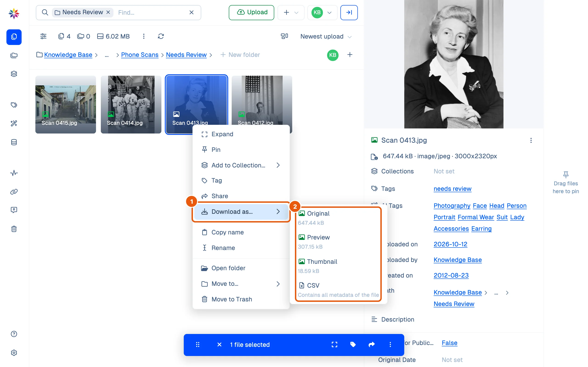Select Thumbnail download option

tap(338, 266)
